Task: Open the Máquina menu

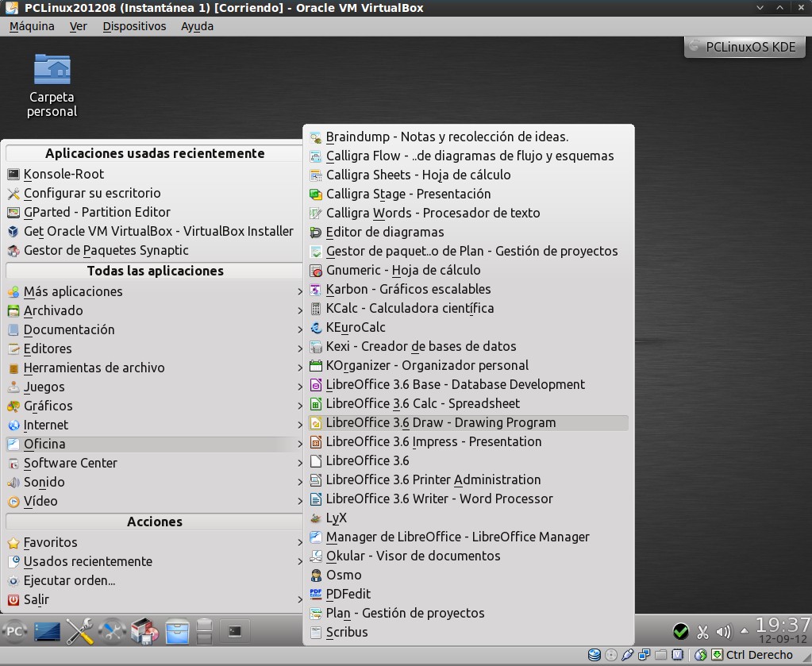Action: click(x=32, y=26)
